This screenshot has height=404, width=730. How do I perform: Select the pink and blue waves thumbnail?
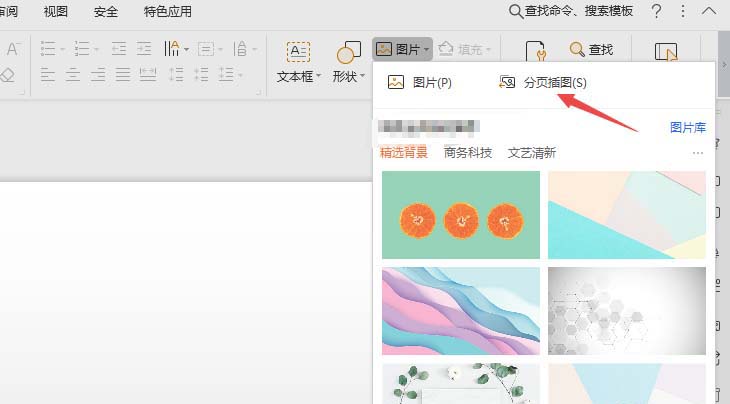click(x=461, y=311)
